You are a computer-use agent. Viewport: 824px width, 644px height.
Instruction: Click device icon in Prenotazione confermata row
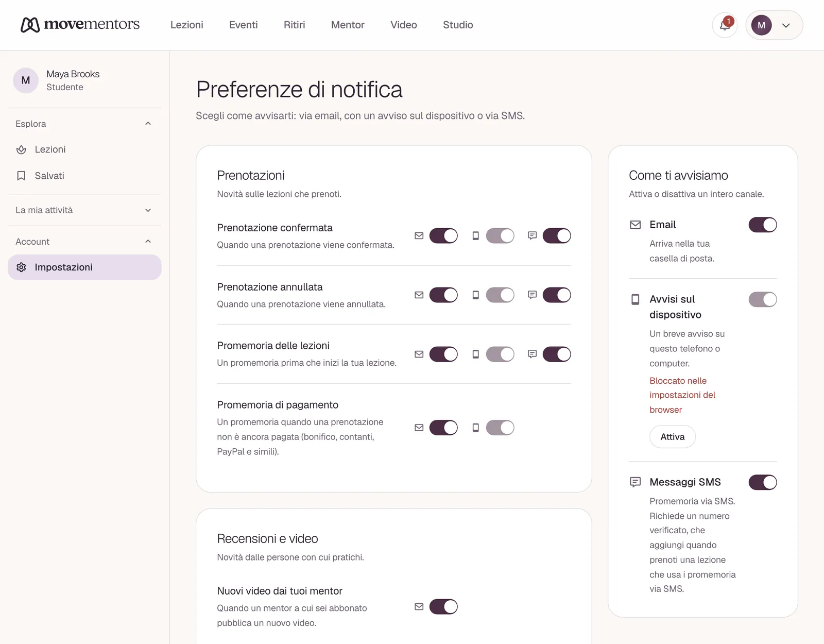click(476, 235)
